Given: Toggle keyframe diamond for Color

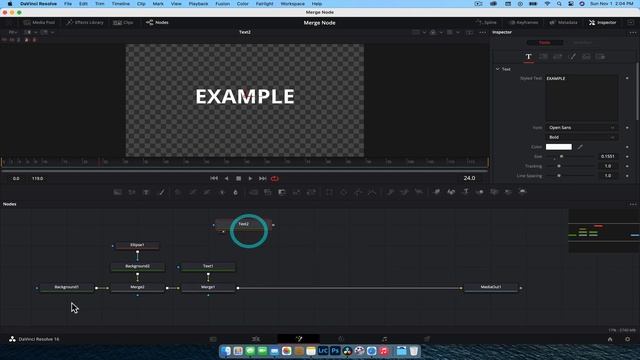Looking at the screenshot, I should pos(627,147).
